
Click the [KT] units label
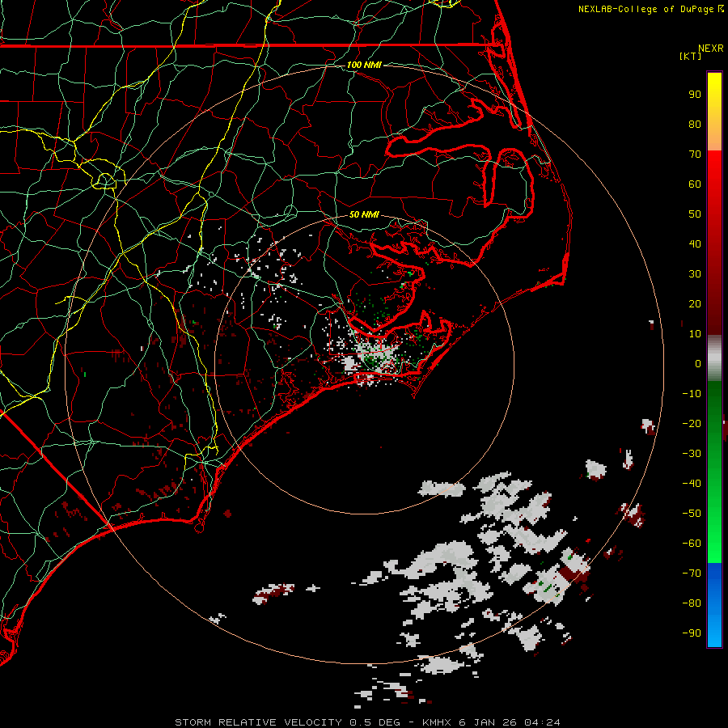pyautogui.click(x=691, y=56)
